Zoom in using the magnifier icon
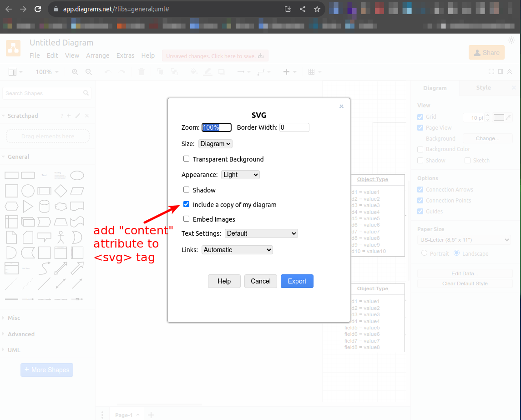 coord(76,71)
